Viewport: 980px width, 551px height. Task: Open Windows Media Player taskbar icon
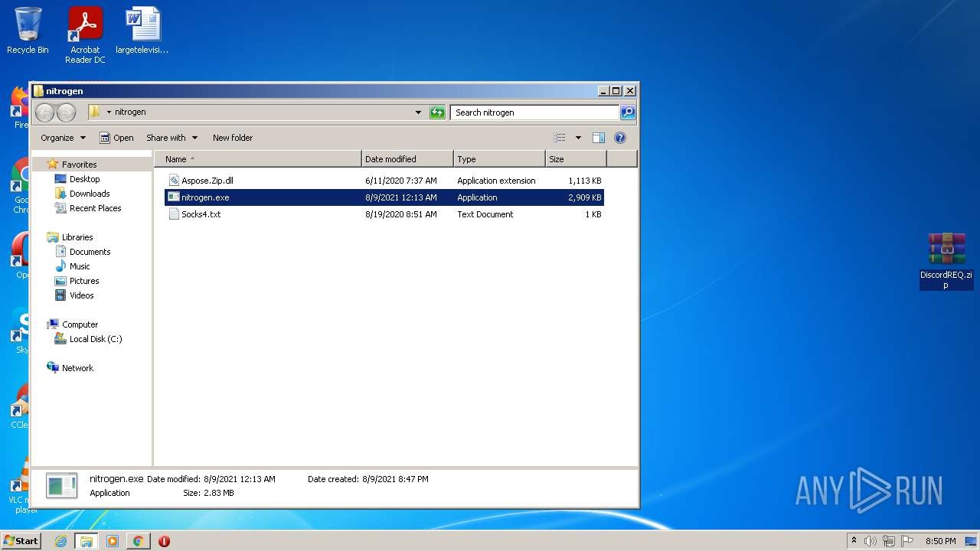112,541
